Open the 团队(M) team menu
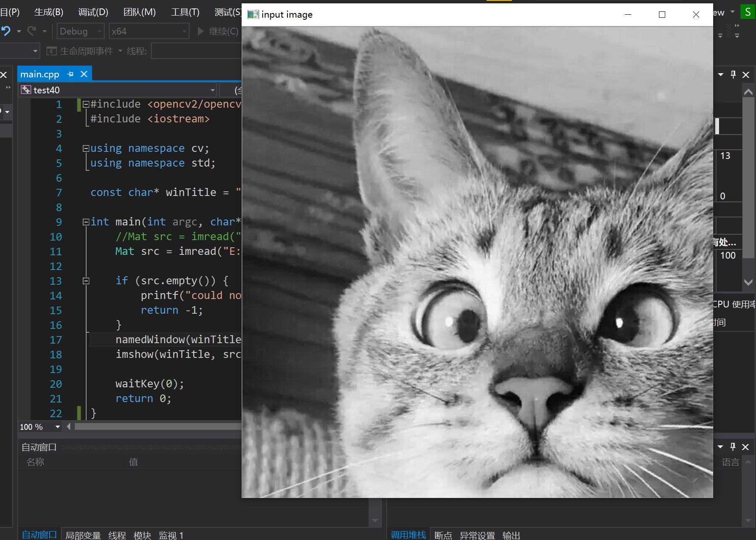The width and height of the screenshot is (756, 540). pos(140,12)
